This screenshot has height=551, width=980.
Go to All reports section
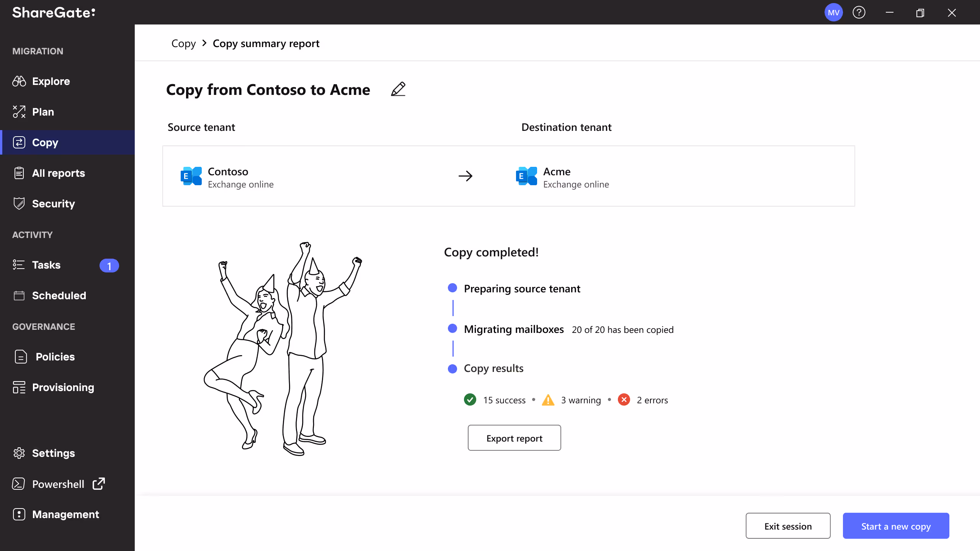click(x=58, y=173)
